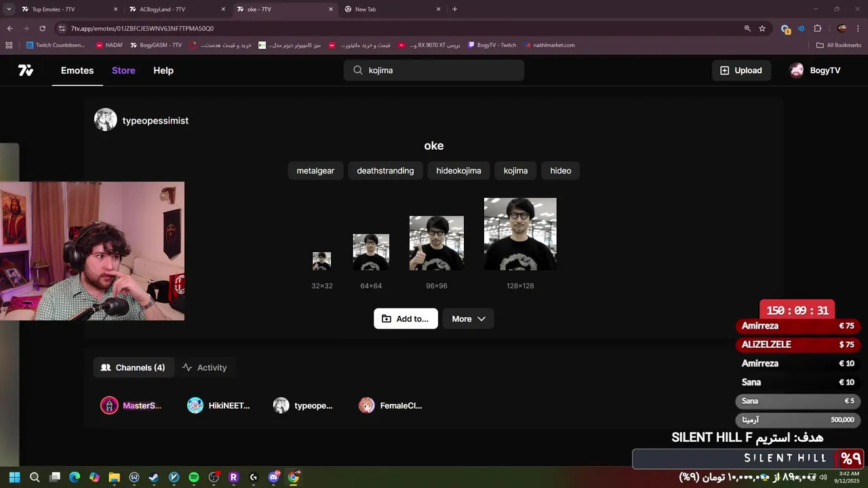Click the hideokojima tag
This screenshot has height=488, width=868.
pyautogui.click(x=458, y=171)
